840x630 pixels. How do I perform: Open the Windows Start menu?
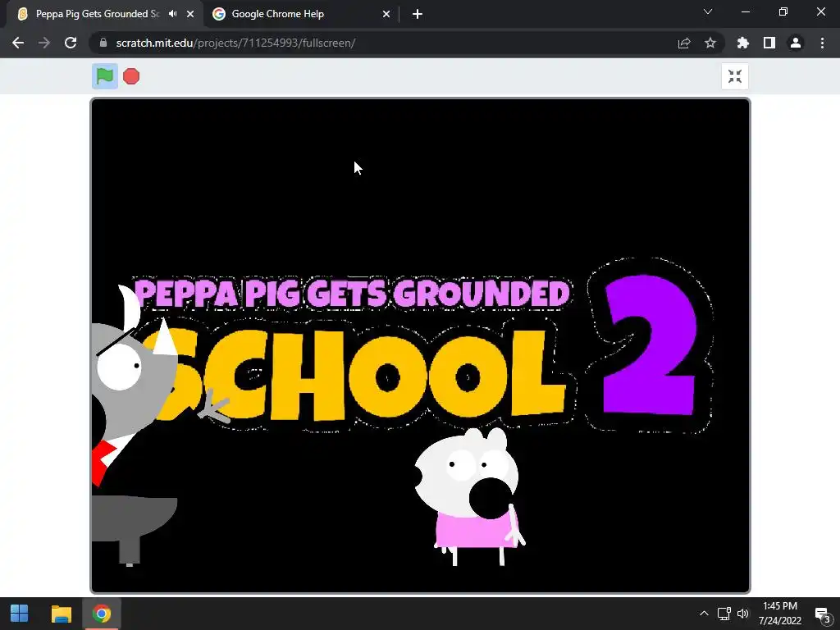click(x=20, y=614)
